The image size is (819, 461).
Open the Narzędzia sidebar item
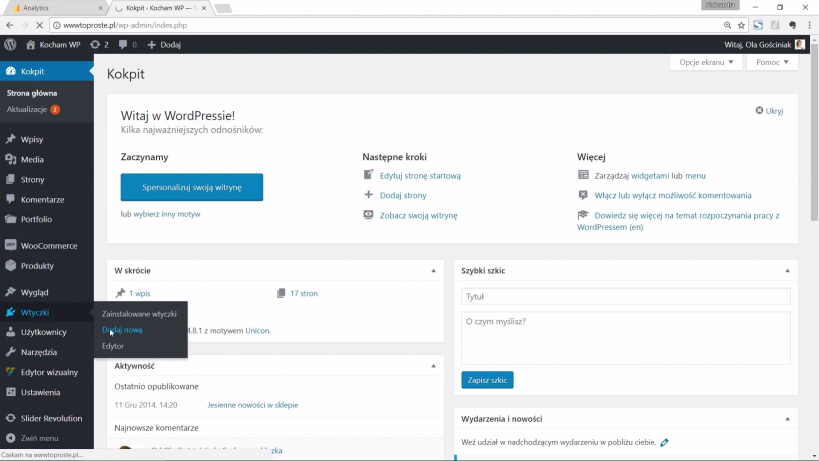(39, 352)
